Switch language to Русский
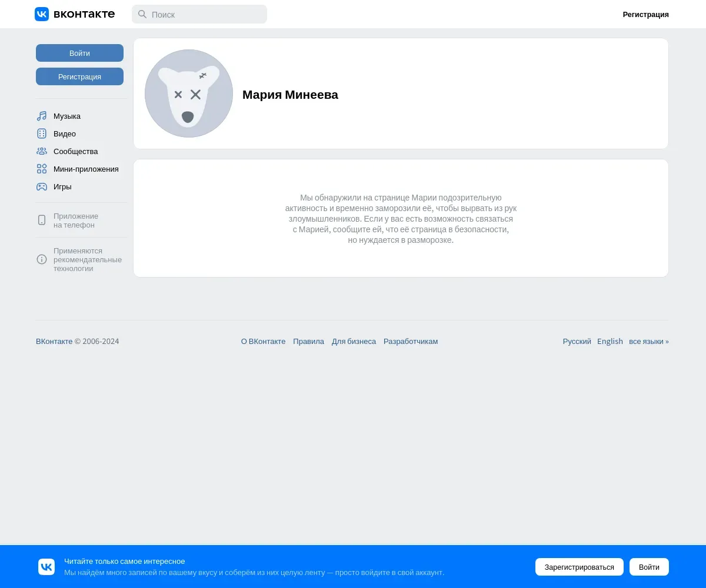 pos(577,341)
